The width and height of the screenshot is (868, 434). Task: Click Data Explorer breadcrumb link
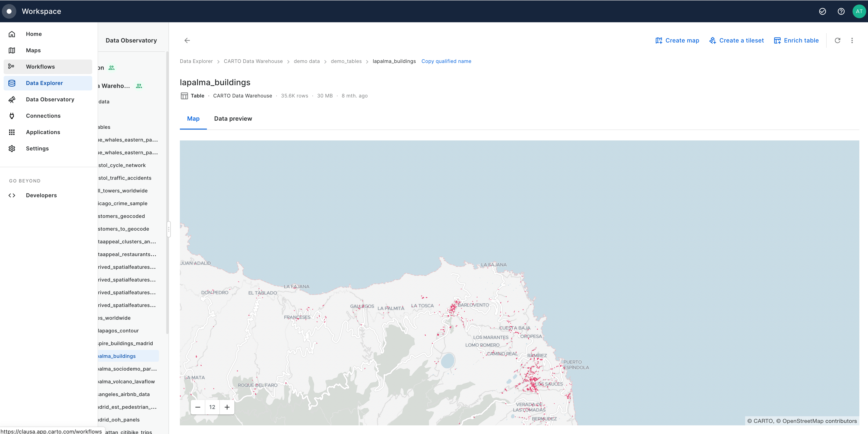196,61
